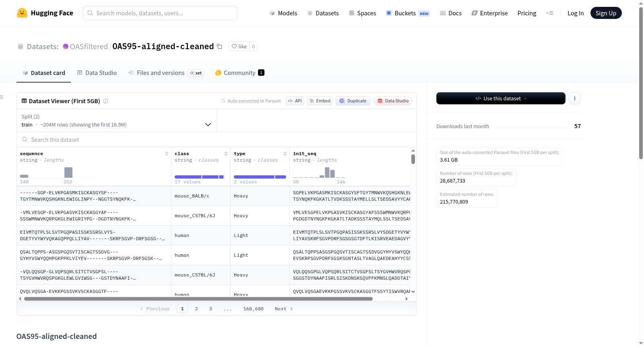Open Buckets from the top navigation
Image resolution: width=644 pixels, height=347 pixels.
(x=408, y=13)
